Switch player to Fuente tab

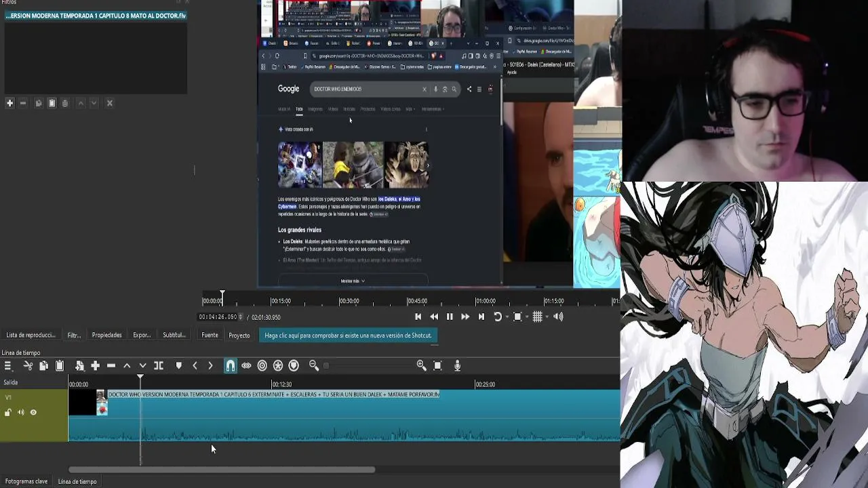[210, 335]
